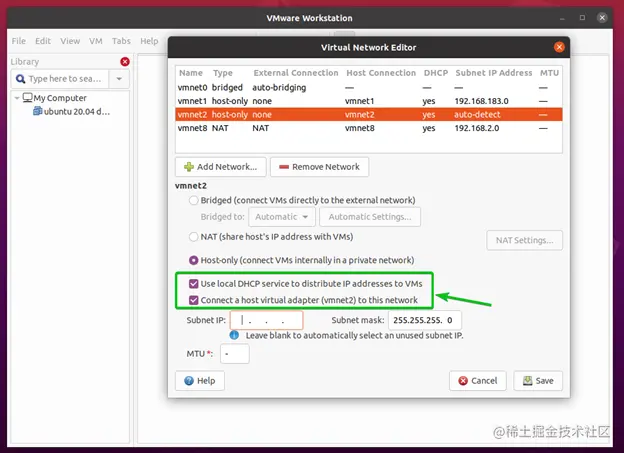624x453 pixels.
Task: Toggle Use local DHCP service checkbox
Action: [x=194, y=284]
